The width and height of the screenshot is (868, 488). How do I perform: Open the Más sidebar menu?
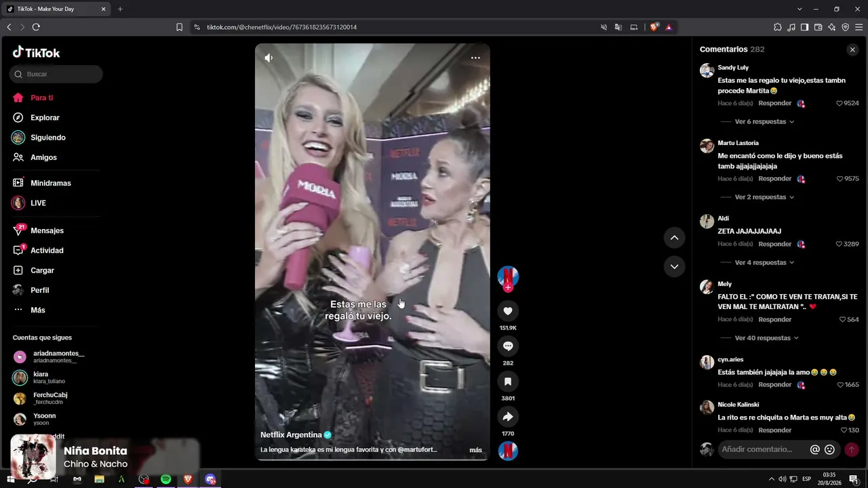37,310
